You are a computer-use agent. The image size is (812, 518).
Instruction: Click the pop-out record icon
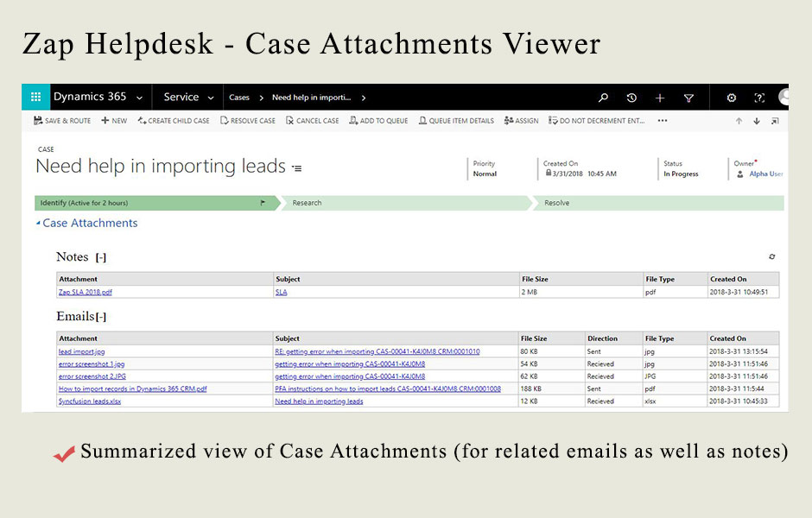pos(775,121)
